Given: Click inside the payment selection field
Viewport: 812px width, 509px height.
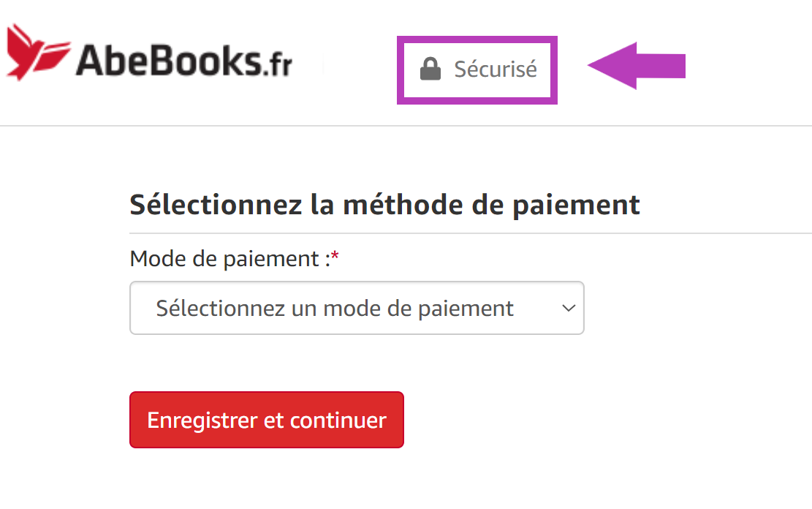Looking at the screenshot, I should 329,308.
